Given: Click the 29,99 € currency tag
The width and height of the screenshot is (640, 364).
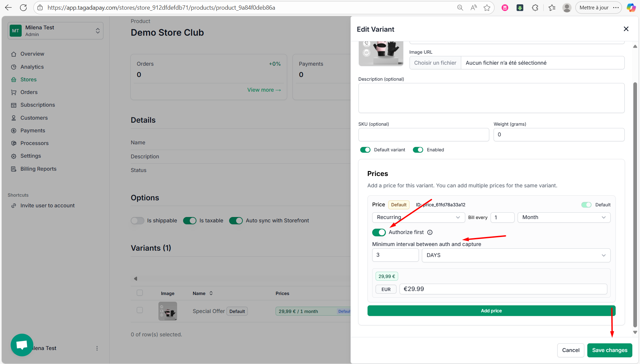Looking at the screenshot, I should 387,276.
